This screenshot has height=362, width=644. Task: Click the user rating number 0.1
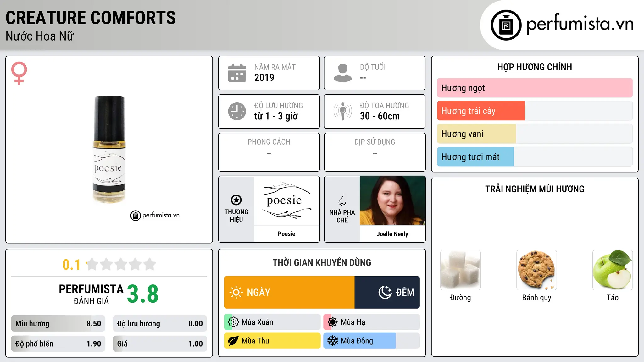pos(71,265)
